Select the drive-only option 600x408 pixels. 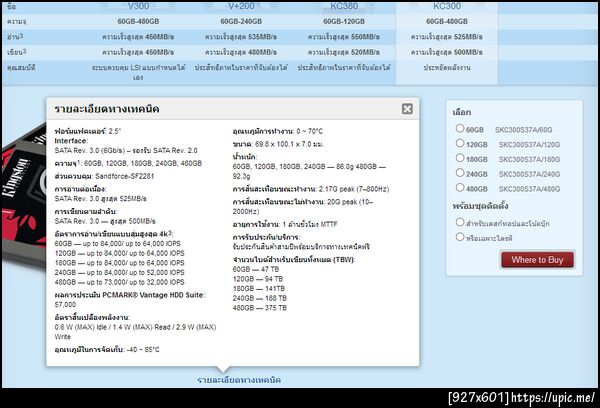pyautogui.click(x=460, y=237)
